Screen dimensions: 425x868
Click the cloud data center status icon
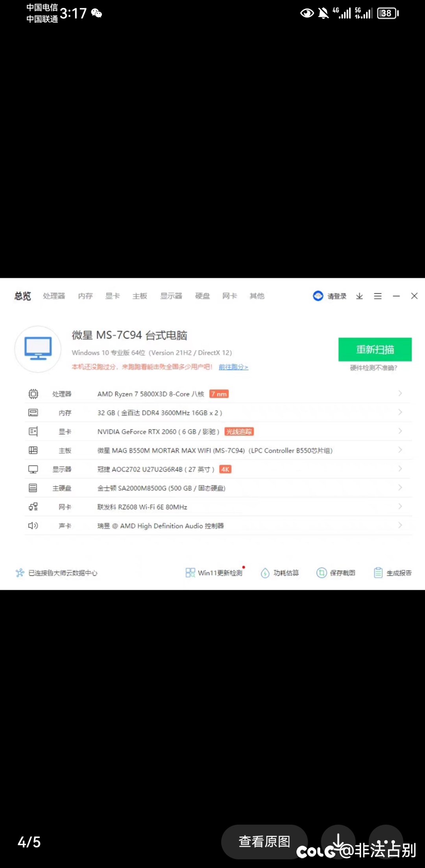click(x=20, y=573)
